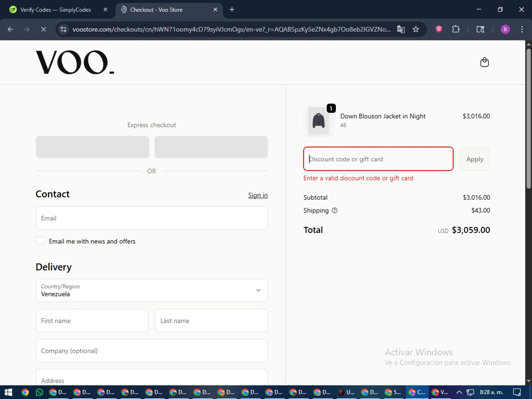
Task: Open a new browser tab
Action: click(x=232, y=10)
